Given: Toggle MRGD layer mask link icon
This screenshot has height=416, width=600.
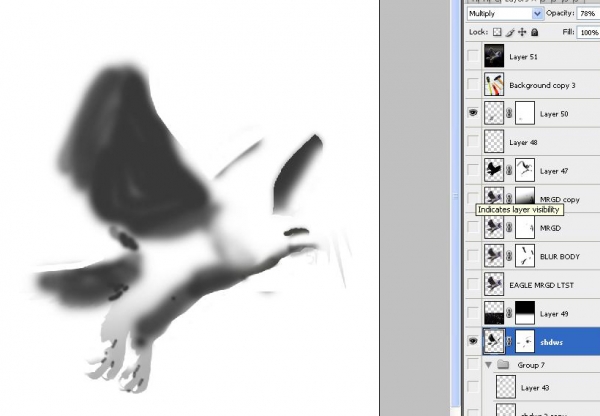Looking at the screenshot, I should coord(509,228).
